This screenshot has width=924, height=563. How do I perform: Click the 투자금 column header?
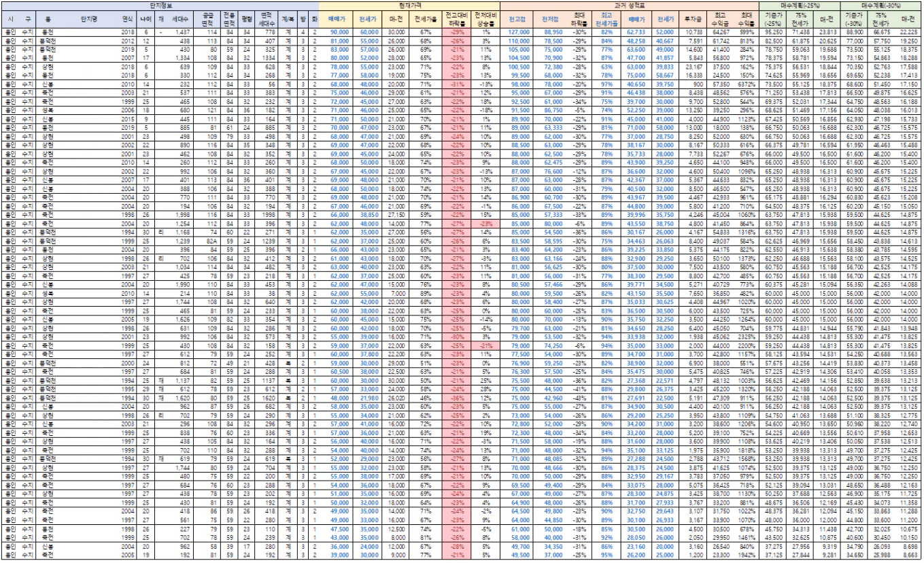point(693,19)
